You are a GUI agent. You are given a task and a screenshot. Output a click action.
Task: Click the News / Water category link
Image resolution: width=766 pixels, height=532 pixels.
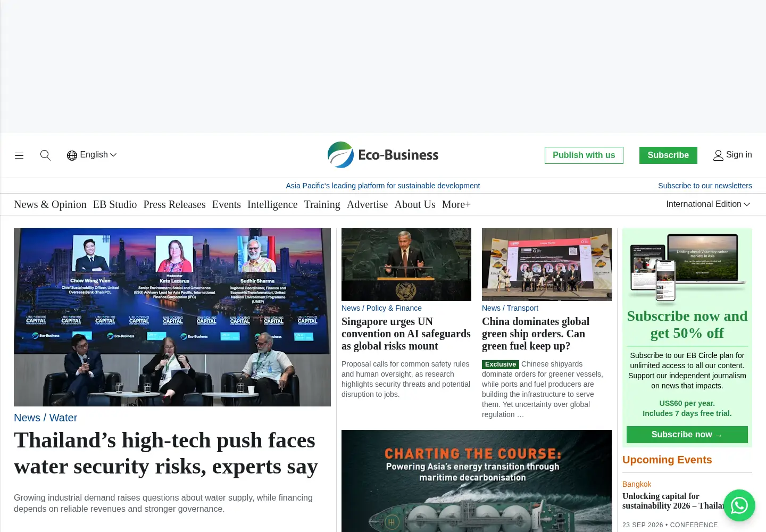point(46,418)
